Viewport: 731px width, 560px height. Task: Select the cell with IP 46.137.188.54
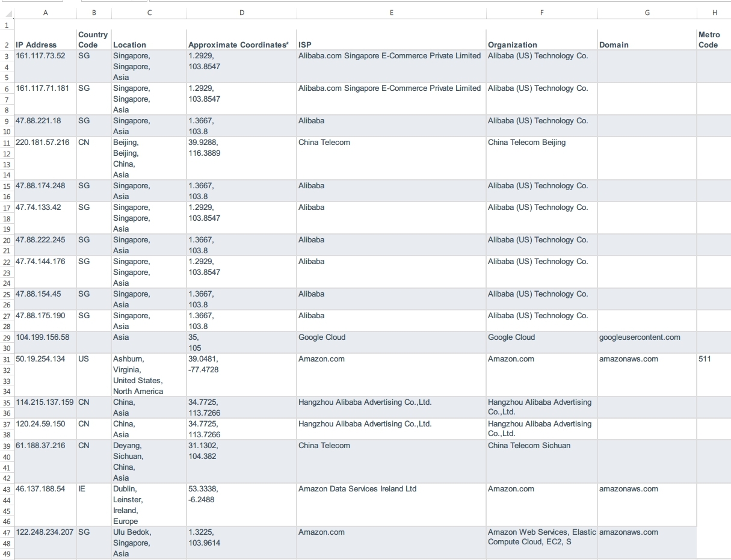tap(45, 505)
